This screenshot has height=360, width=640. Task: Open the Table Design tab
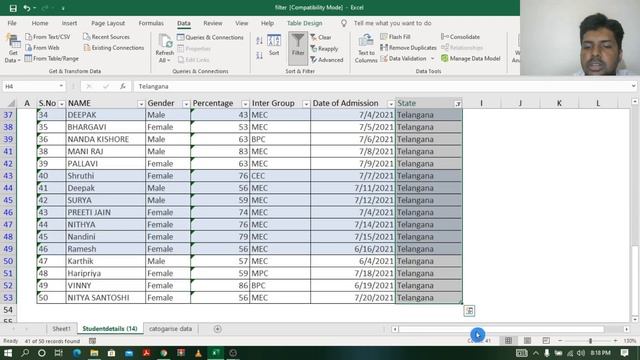pos(304,23)
